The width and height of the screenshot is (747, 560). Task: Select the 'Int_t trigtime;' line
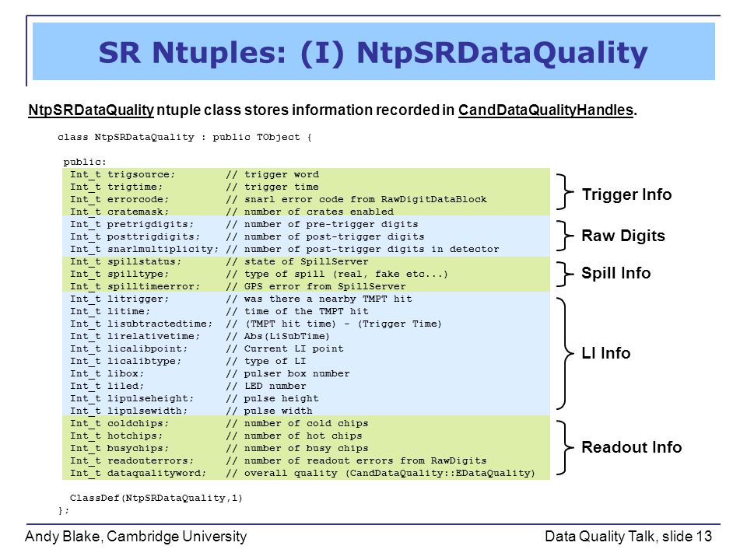116,187
